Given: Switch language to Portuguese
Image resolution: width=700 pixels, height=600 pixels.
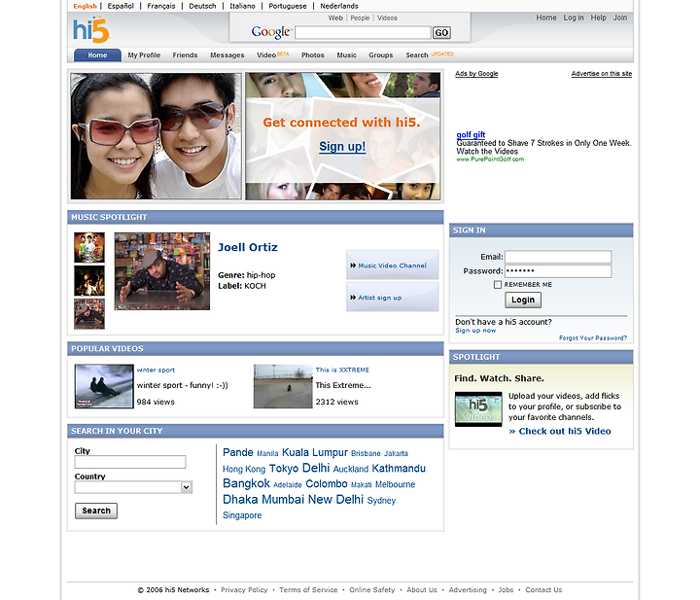Looking at the screenshot, I should tap(288, 6).
